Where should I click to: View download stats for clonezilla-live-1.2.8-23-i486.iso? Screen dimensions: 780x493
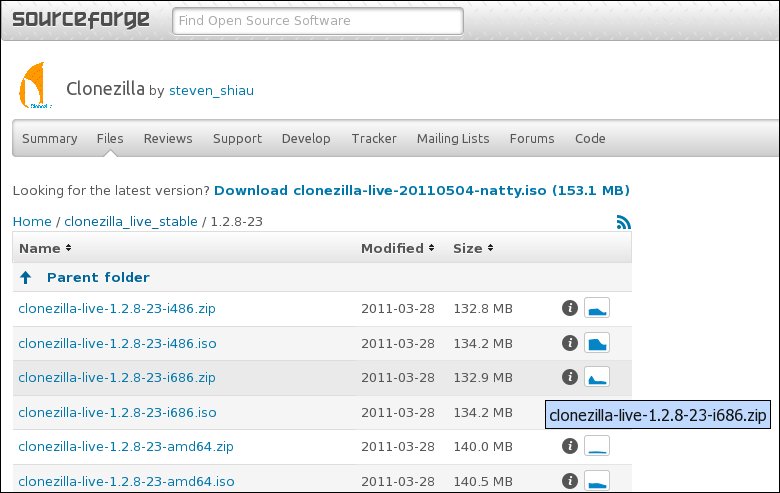click(596, 343)
